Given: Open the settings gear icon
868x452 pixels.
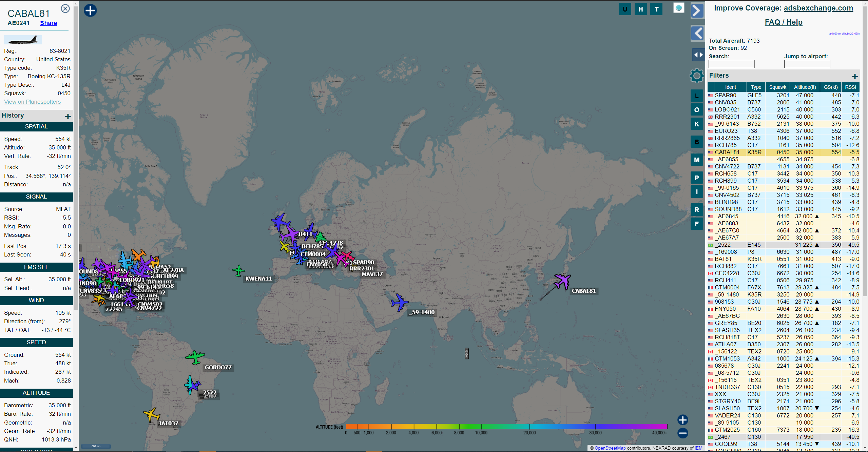Looking at the screenshot, I should tap(697, 76).
